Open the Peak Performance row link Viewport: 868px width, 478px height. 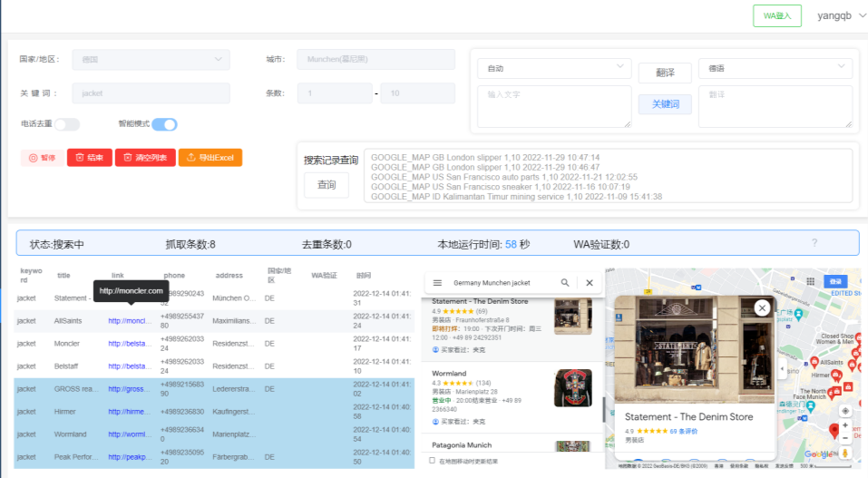pyautogui.click(x=128, y=457)
